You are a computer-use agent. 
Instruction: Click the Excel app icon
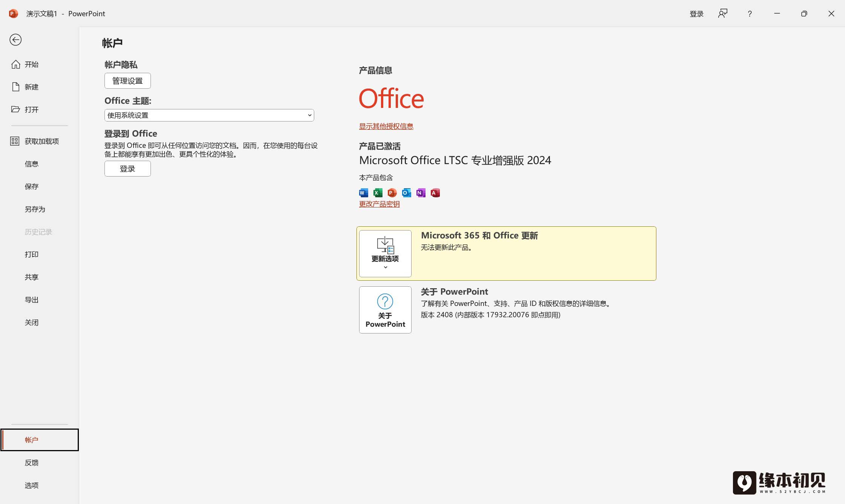point(378,193)
